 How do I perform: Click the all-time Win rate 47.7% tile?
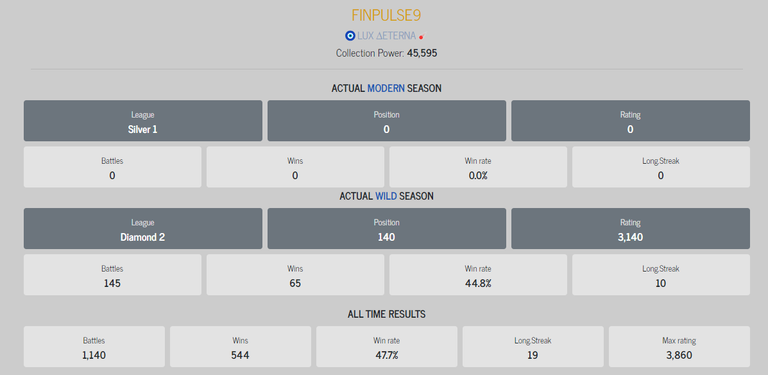(386, 347)
